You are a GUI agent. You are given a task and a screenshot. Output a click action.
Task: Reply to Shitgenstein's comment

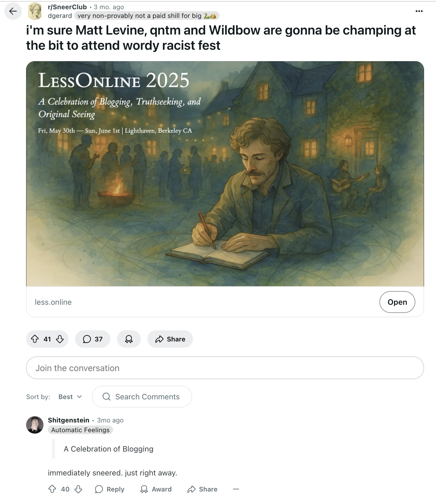(x=110, y=489)
